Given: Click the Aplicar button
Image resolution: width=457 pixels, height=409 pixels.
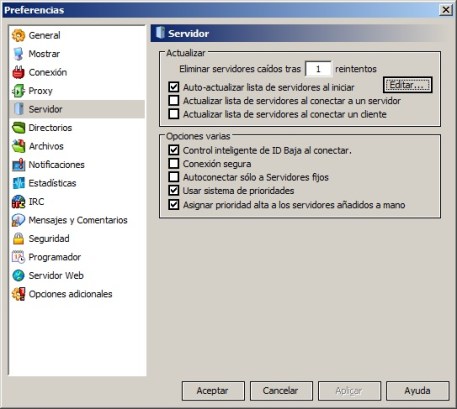Looking at the screenshot, I should click(349, 391).
